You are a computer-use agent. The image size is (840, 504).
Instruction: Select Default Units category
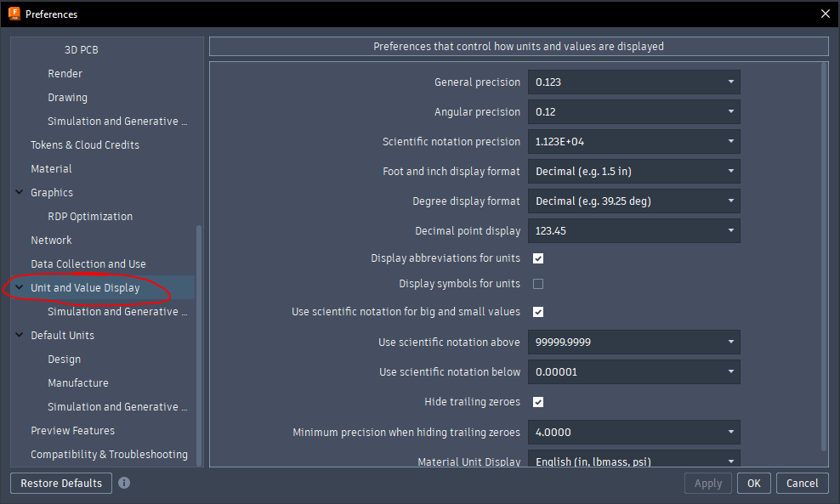click(62, 335)
